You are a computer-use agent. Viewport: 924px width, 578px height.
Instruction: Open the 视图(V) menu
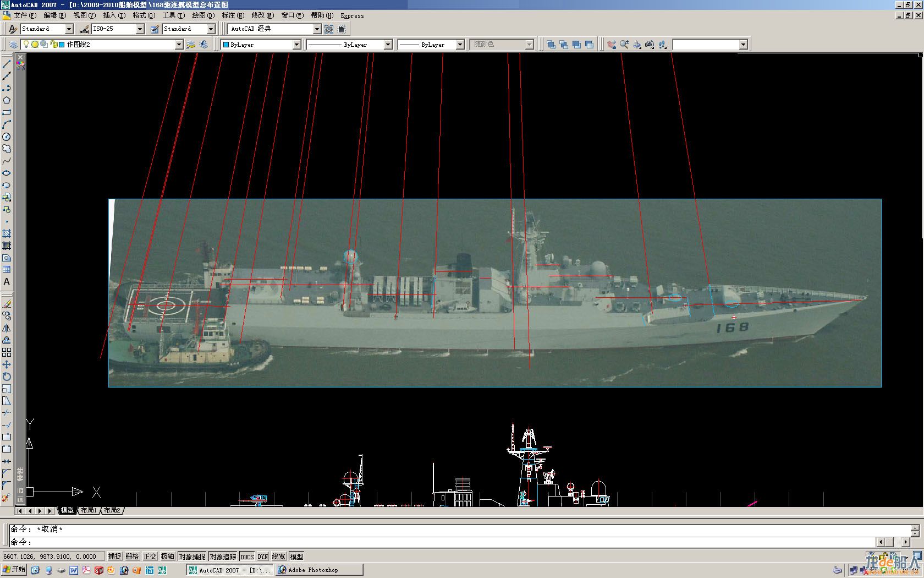coord(84,15)
